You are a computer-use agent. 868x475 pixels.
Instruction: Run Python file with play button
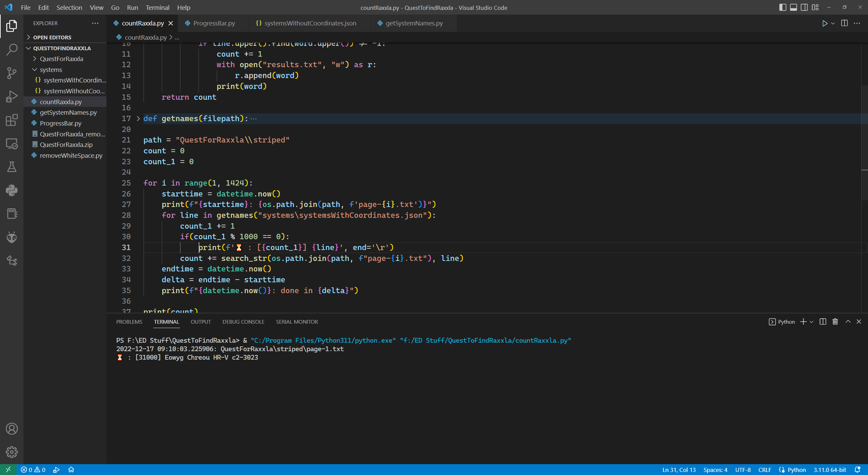pos(825,23)
